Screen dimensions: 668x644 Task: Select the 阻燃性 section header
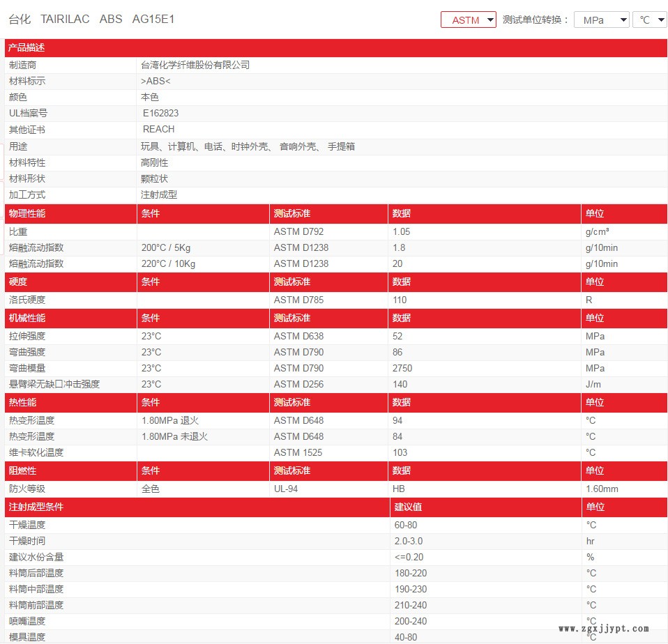tap(22, 470)
